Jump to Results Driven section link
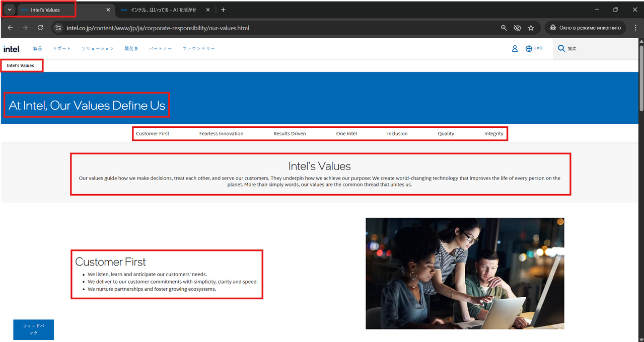This screenshot has height=342, width=644. click(290, 134)
